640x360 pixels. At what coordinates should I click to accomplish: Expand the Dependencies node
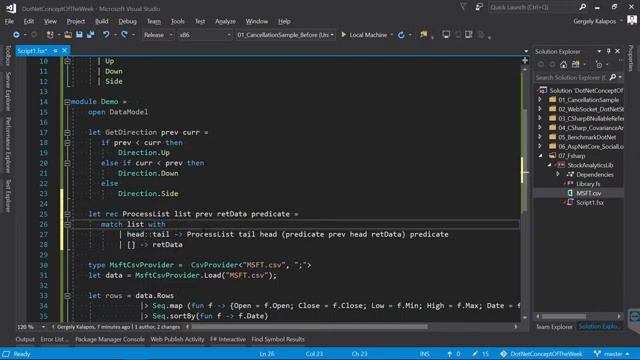pyautogui.click(x=558, y=174)
